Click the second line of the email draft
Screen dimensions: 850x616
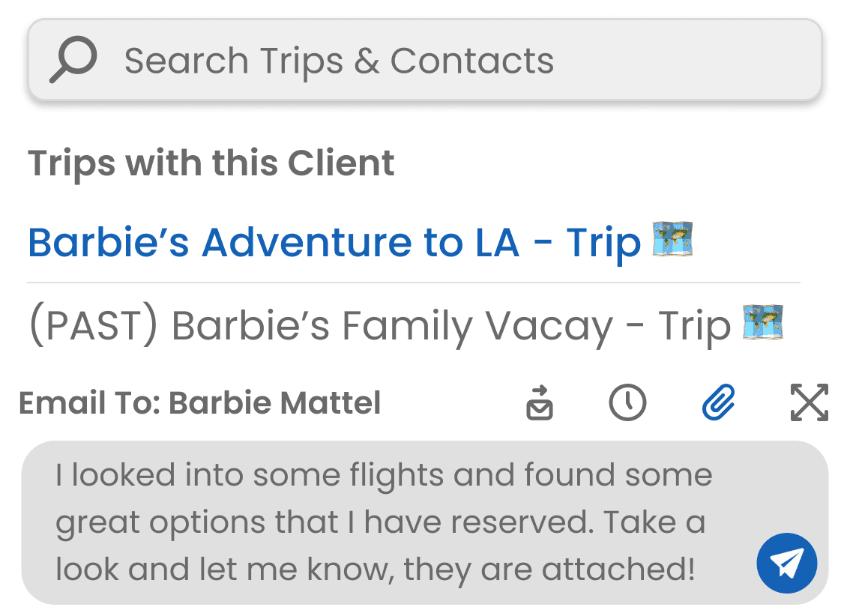point(380,522)
